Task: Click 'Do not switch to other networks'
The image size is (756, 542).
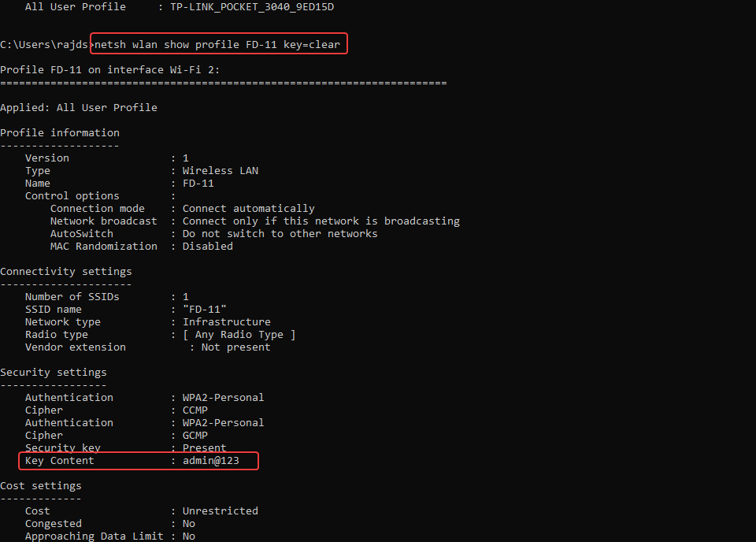Action: pyautogui.click(x=280, y=233)
